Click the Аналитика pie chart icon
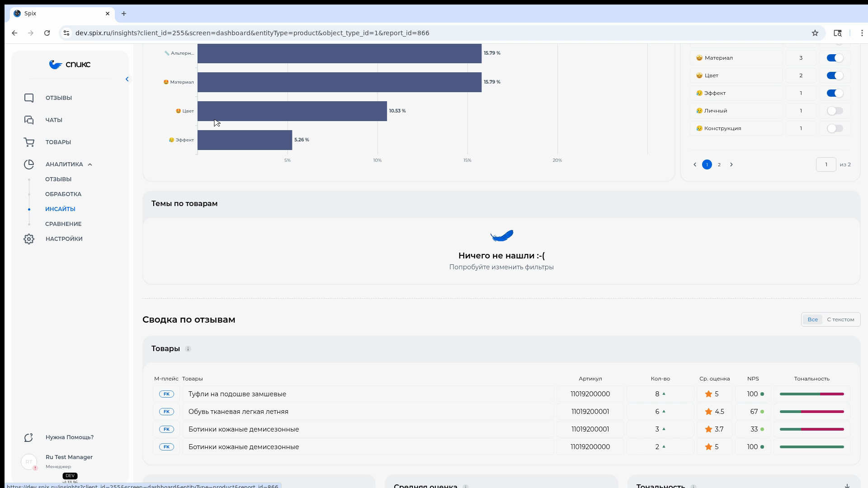The height and width of the screenshot is (488, 868). 29,164
